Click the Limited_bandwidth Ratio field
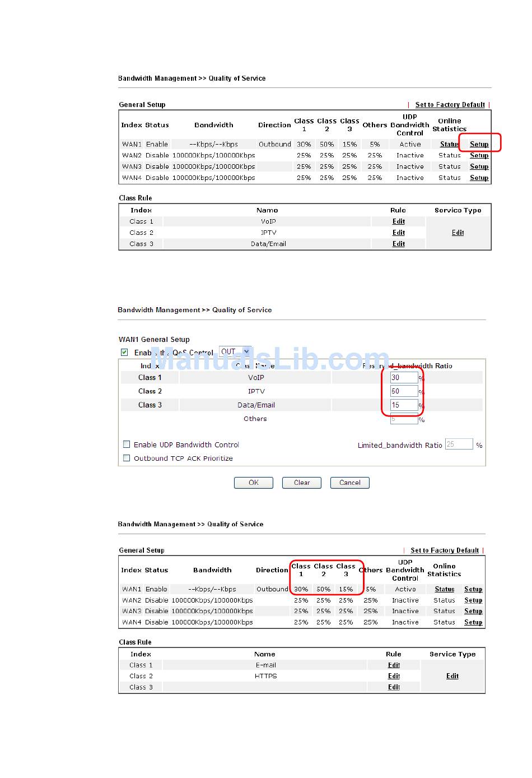Viewport: 532px width, 778px height. click(x=459, y=444)
